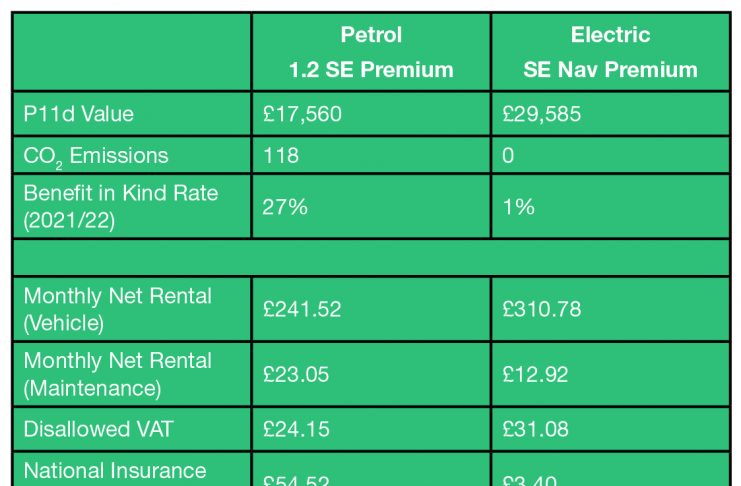
Task: Click the £17,560 petrol P11d value
Action: (302, 114)
